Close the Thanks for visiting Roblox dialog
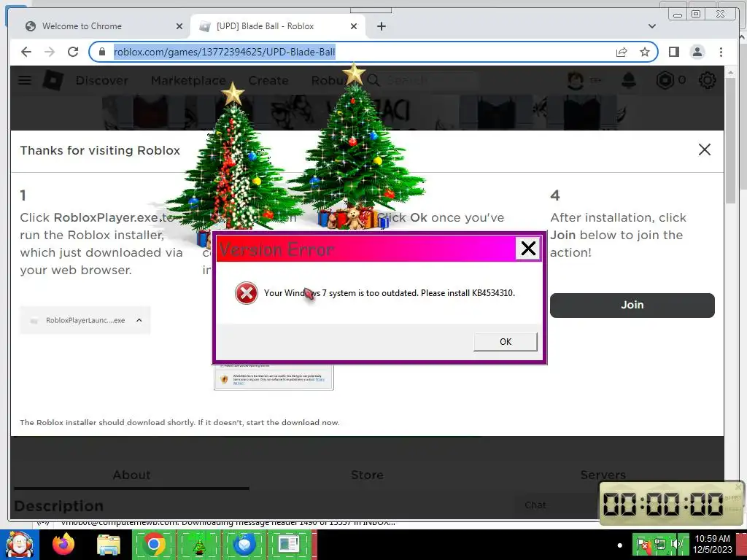Image resolution: width=747 pixels, height=560 pixels. [x=705, y=149]
